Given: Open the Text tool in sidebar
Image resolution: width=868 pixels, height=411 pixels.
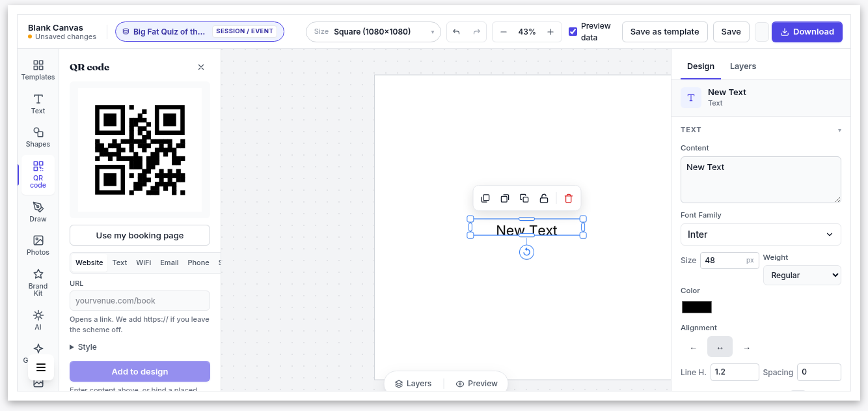Looking at the screenshot, I should [38, 104].
